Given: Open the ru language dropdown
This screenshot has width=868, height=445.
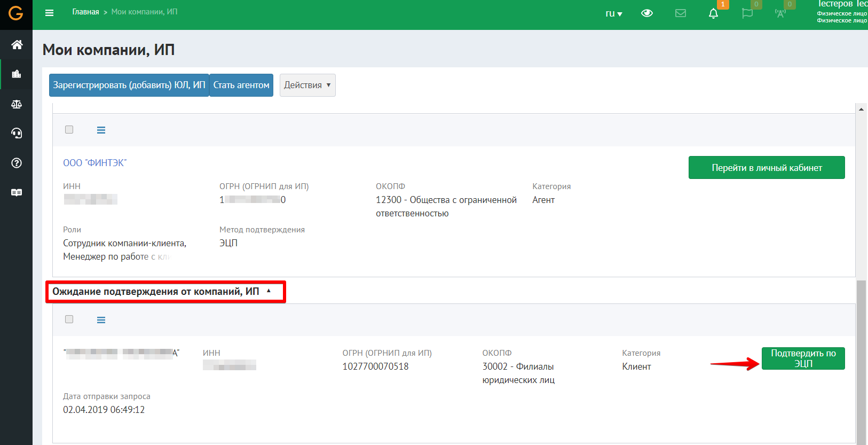Looking at the screenshot, I should [x=614, y=13].
